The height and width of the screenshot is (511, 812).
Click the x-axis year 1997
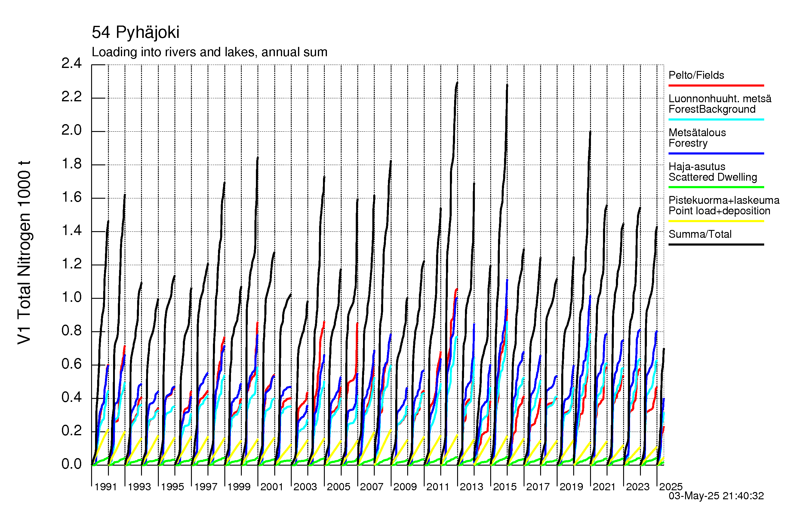(206, 487)
